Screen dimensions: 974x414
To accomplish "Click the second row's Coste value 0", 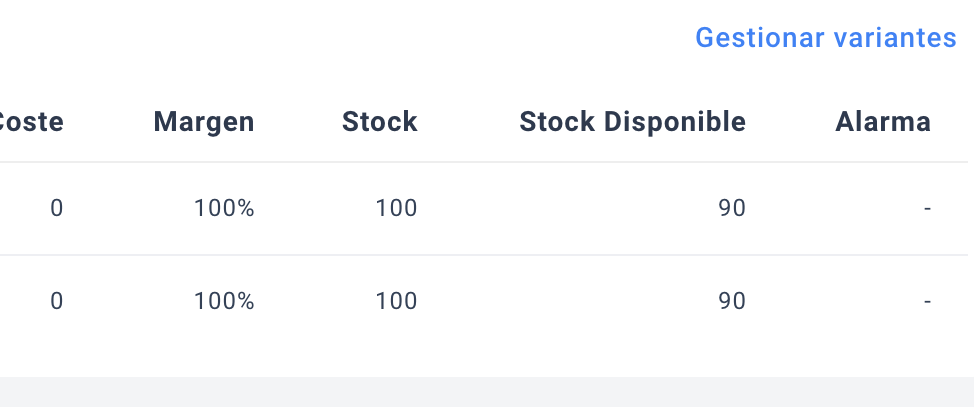I will (x=56, y=300).
